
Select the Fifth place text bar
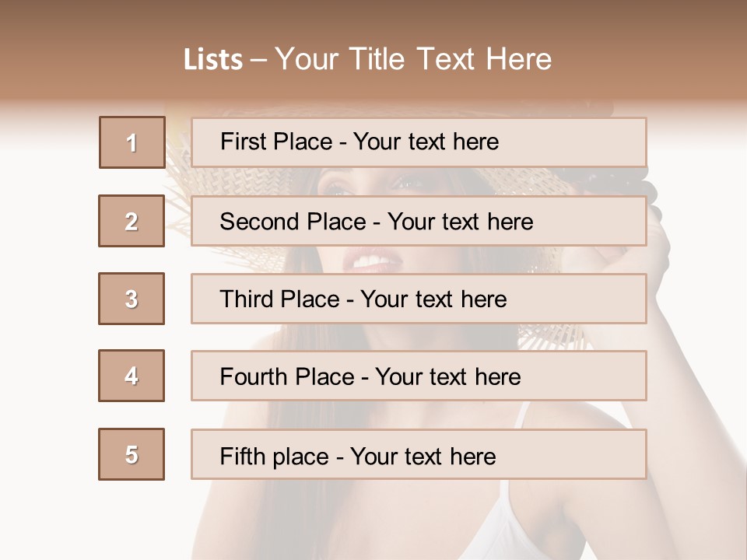click(419, 454)
